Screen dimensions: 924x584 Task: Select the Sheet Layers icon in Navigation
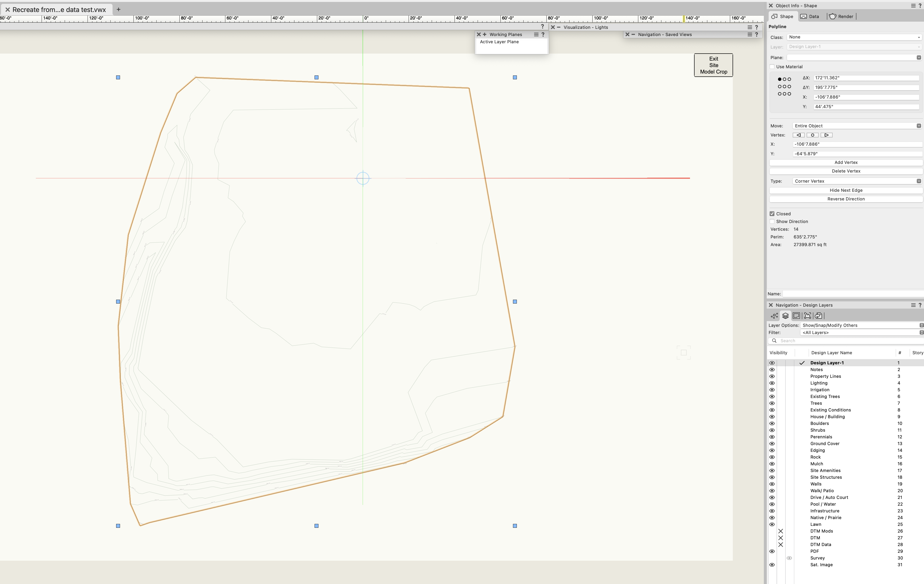(x=797, y=316)
